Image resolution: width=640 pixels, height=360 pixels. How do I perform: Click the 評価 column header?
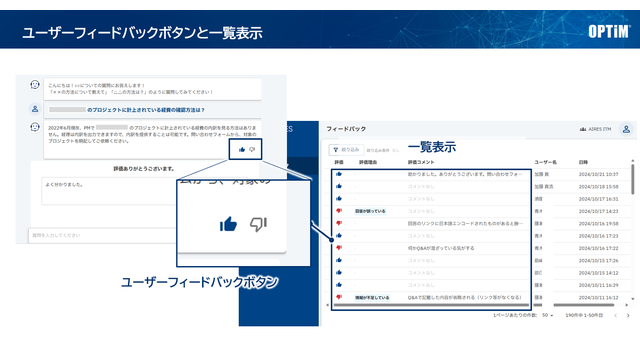tap(339, 162)
